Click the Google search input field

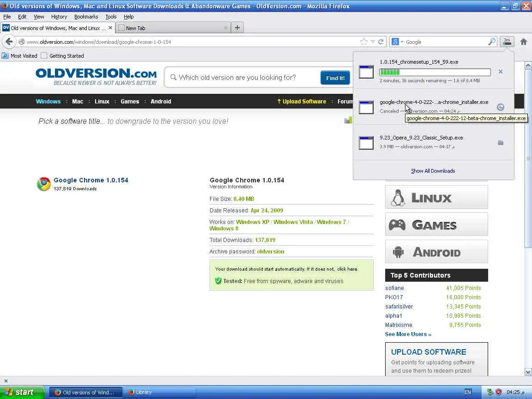(x=446, y=42)
